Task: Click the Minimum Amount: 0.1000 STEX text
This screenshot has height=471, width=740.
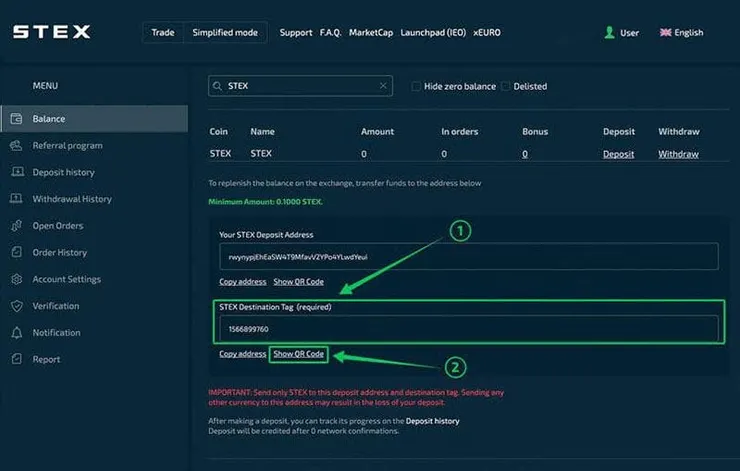Action: [x=266, y=202]
